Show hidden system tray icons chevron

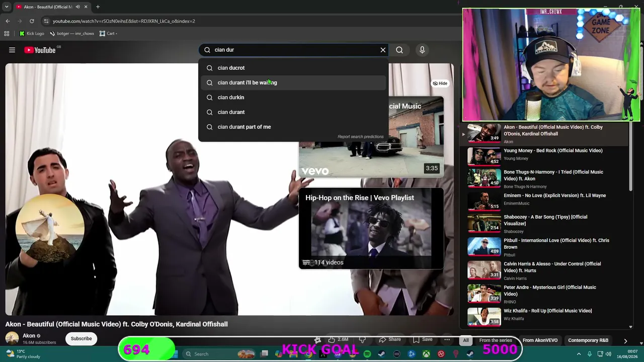click(579, 354)
